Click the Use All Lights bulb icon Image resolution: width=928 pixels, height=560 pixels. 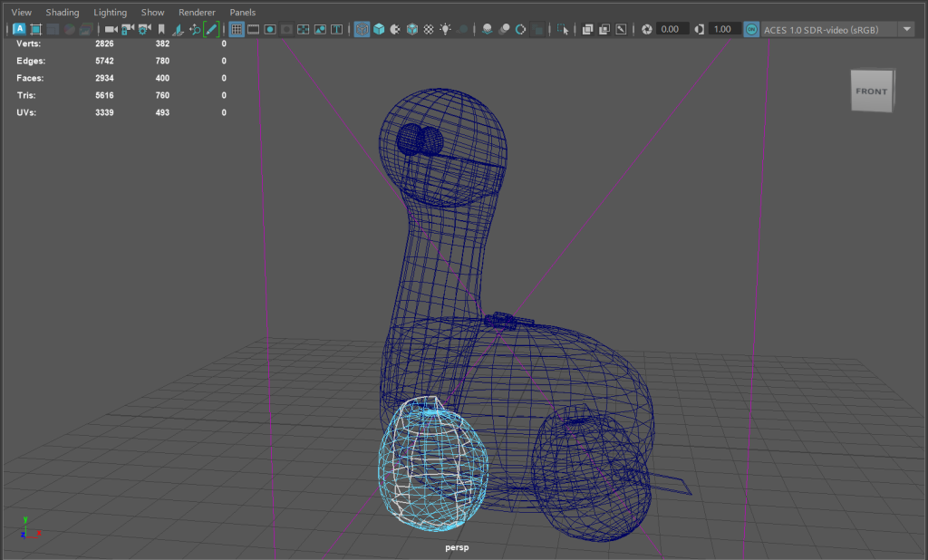(x=445, y=30)
